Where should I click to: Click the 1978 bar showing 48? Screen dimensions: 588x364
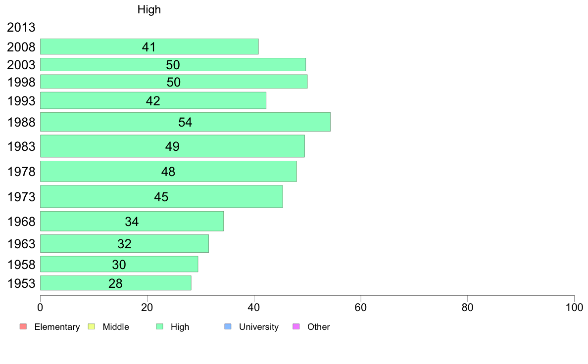tap(168, 171)
